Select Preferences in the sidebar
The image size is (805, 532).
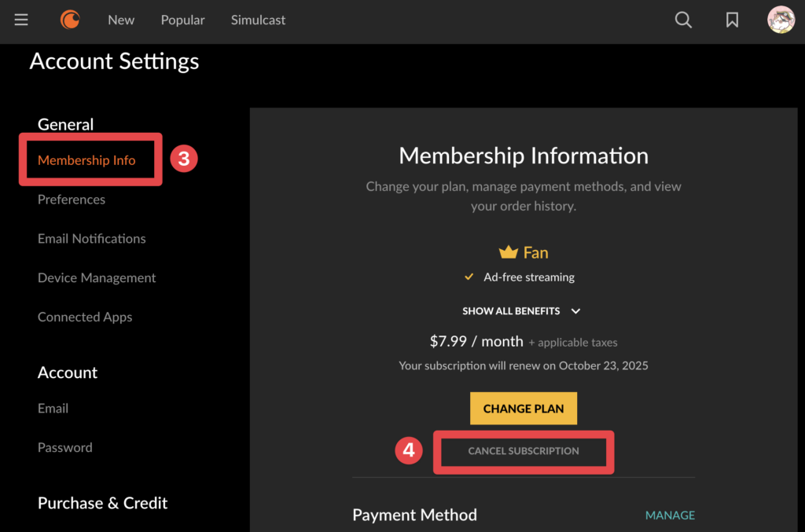(72, 200)
